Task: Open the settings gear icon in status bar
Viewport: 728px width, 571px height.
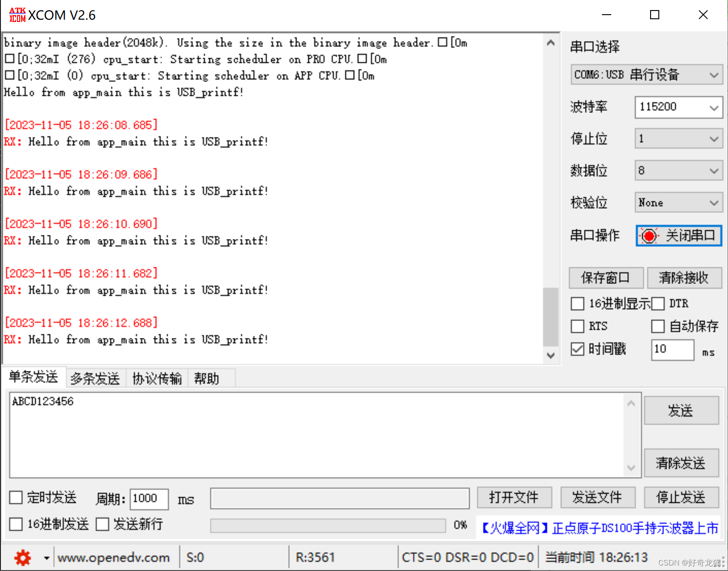Action: coord(22,558)
